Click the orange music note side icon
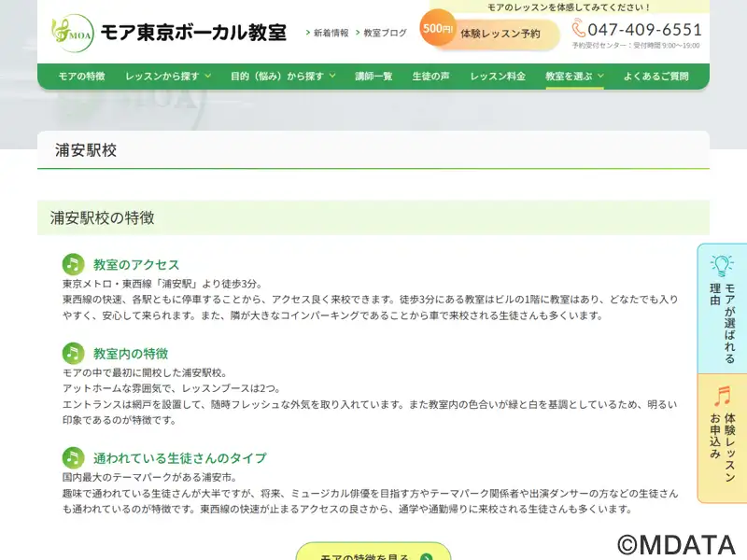 722,397
